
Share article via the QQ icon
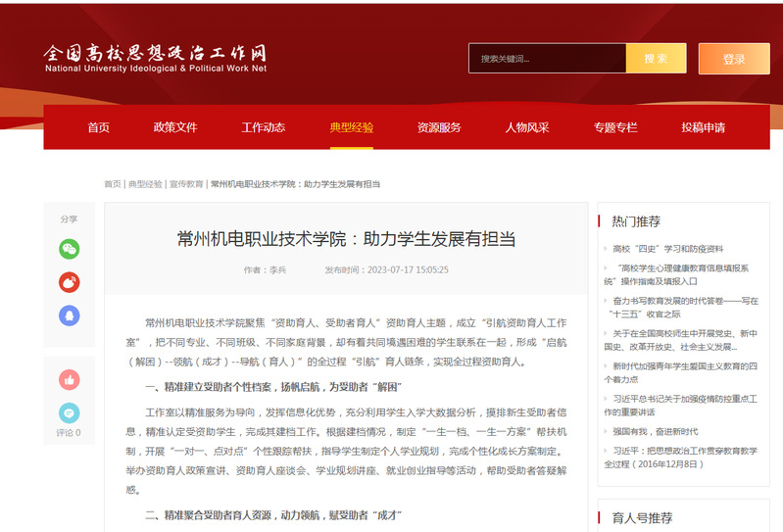coord(69,314)
